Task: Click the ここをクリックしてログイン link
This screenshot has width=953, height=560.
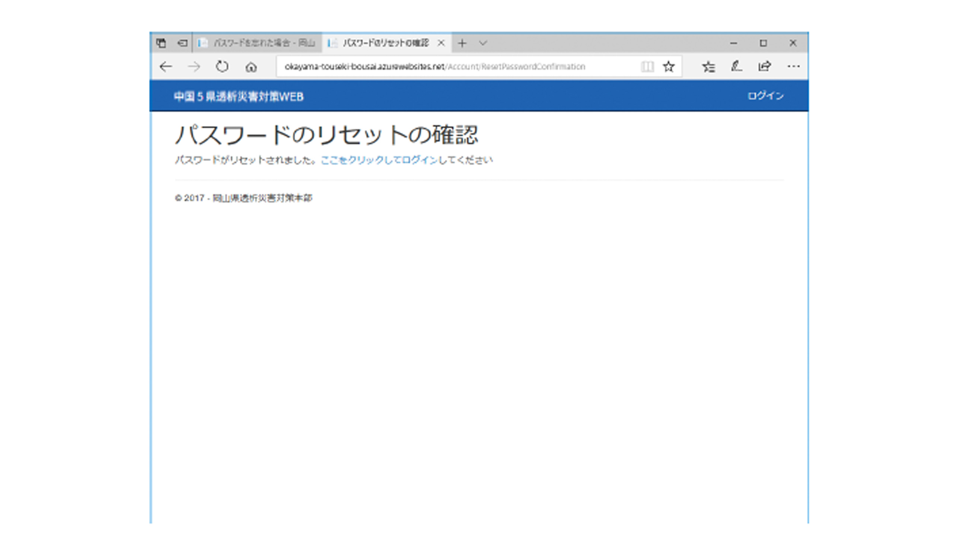Action: [x=379, y=160]
